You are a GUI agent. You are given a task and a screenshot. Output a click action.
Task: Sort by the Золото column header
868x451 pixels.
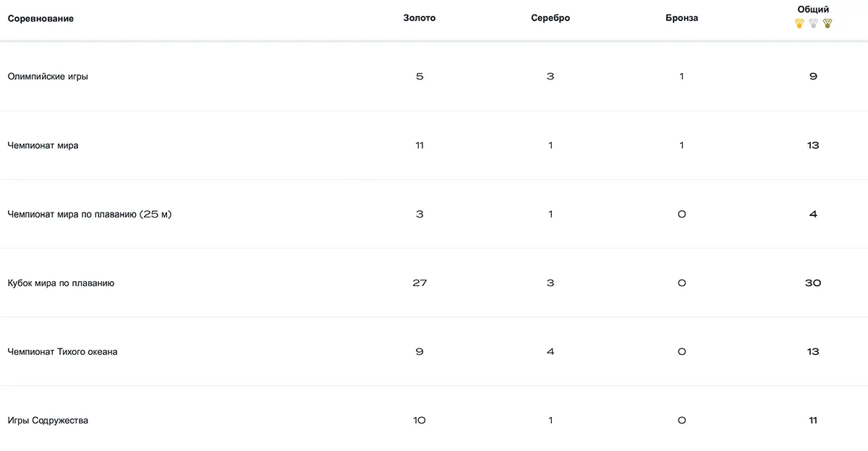click(420, 18)
